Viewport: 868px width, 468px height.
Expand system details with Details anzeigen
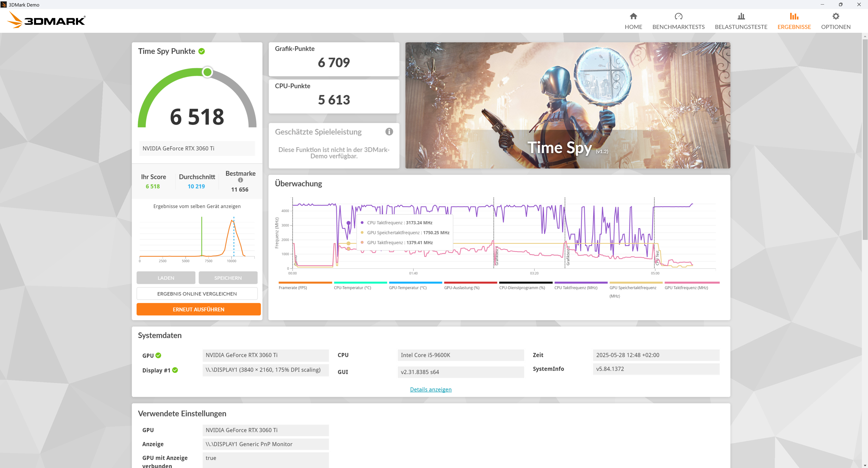[x=430, y=389]
